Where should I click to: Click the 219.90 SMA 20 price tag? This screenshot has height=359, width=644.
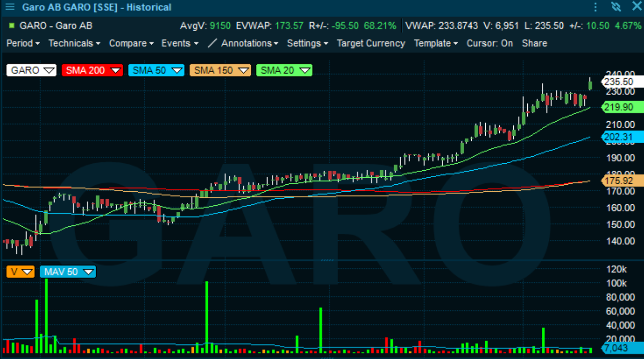click(x=622, y=107)
